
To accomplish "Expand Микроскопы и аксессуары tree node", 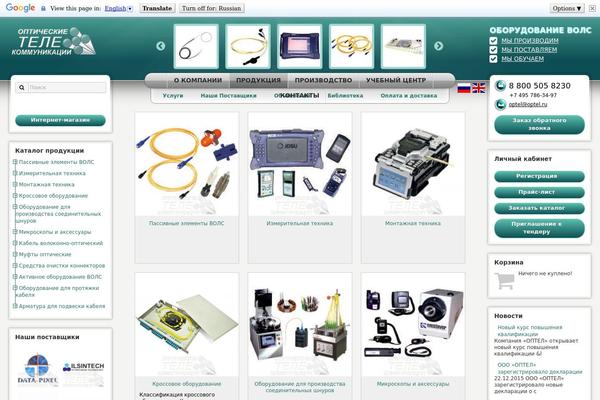I will point(15,232).
